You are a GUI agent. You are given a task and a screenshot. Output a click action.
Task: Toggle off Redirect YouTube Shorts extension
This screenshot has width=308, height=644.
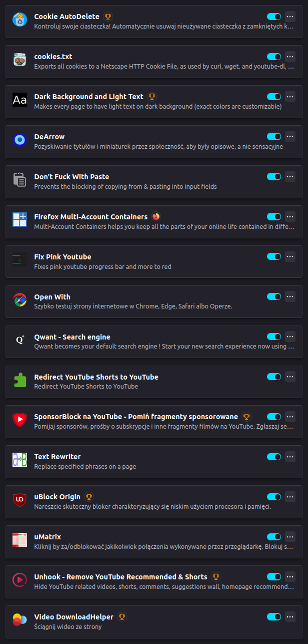coord(274,377)
